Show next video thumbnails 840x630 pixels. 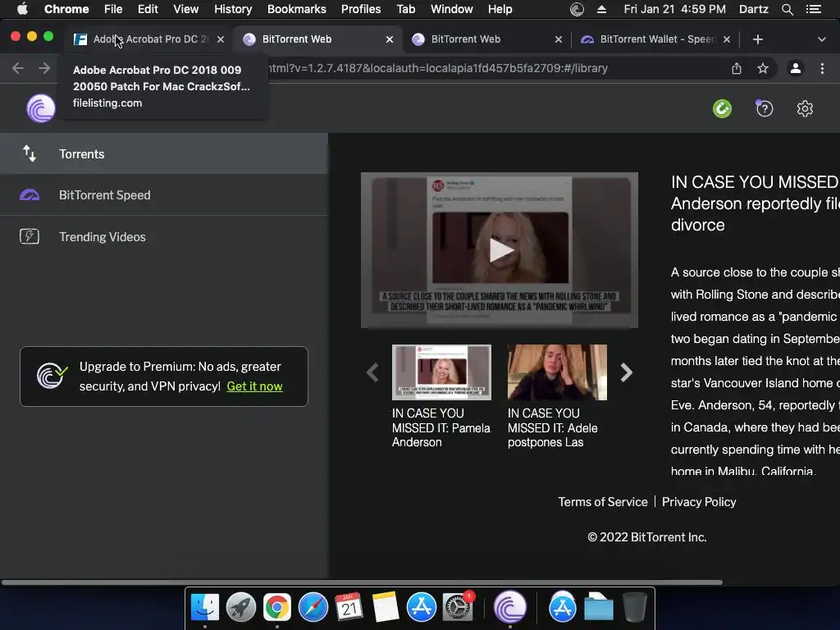(x=626, y=372)
